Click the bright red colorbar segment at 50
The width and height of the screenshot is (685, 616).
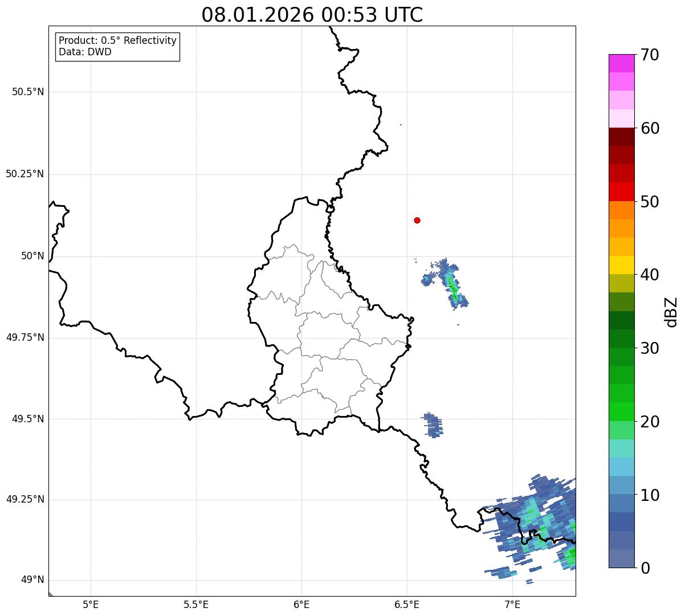click(x=621, y=191)
